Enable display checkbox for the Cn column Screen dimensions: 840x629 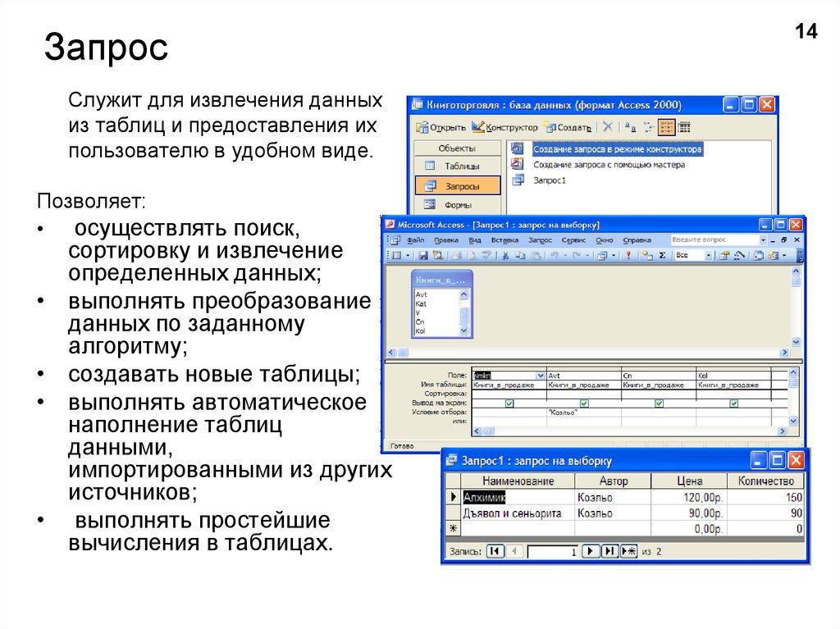(658, 404)
